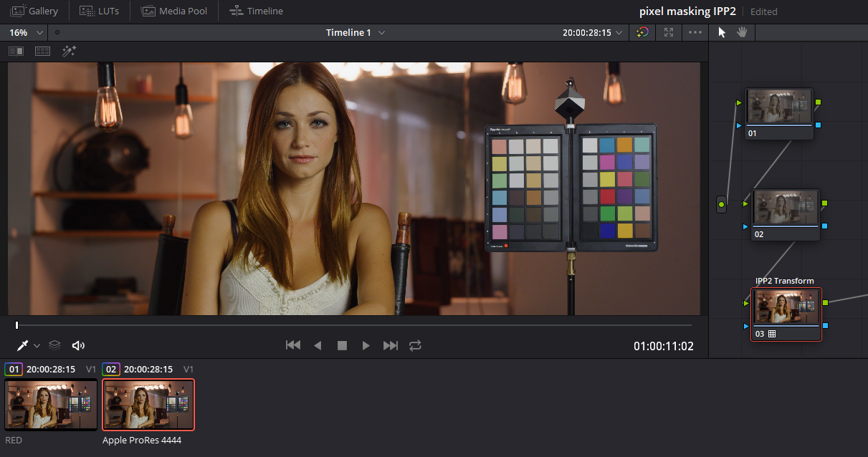Expand the eyedropper tool options chevron

click(37, 345)
